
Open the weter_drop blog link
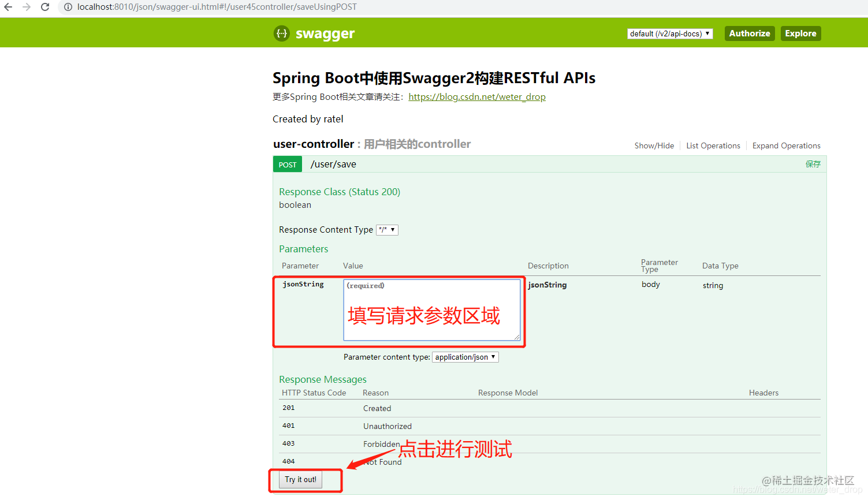click(x=477, y=96)
